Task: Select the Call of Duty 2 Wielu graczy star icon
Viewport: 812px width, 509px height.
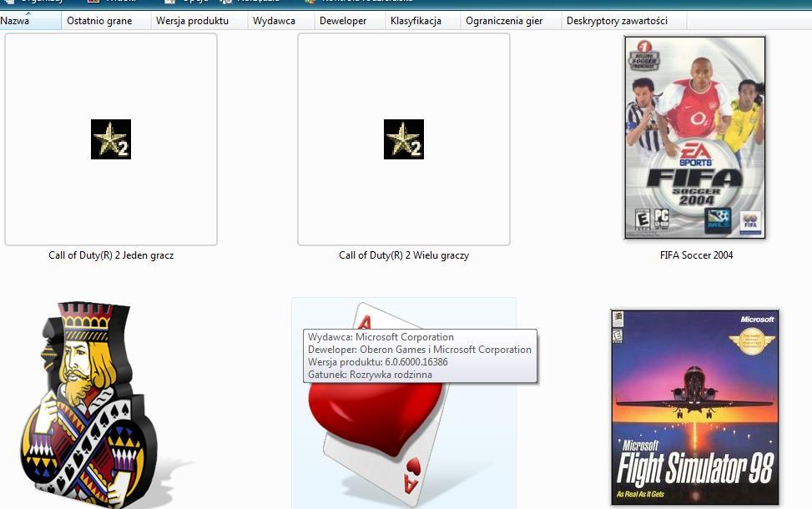Action: tap(404, 139)
